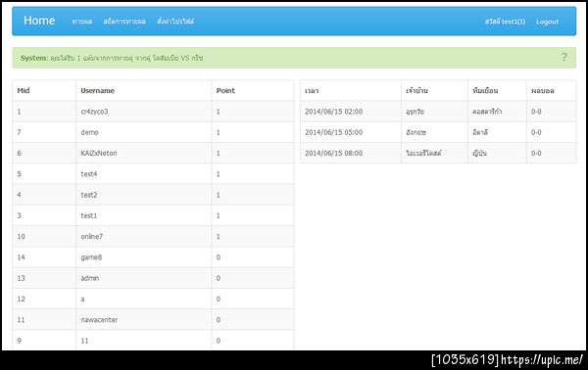588x370 pixels.
Task: Click the Mid value 6 in KAiZxNetori's row
Action: pyautogui.click(x=20, y=153)
